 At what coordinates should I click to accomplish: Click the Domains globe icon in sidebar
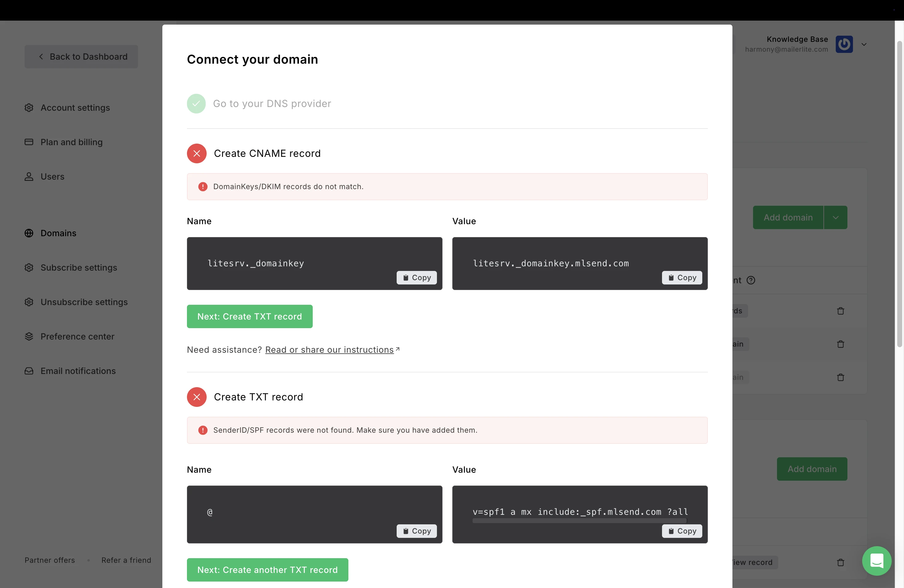(29, 233)
